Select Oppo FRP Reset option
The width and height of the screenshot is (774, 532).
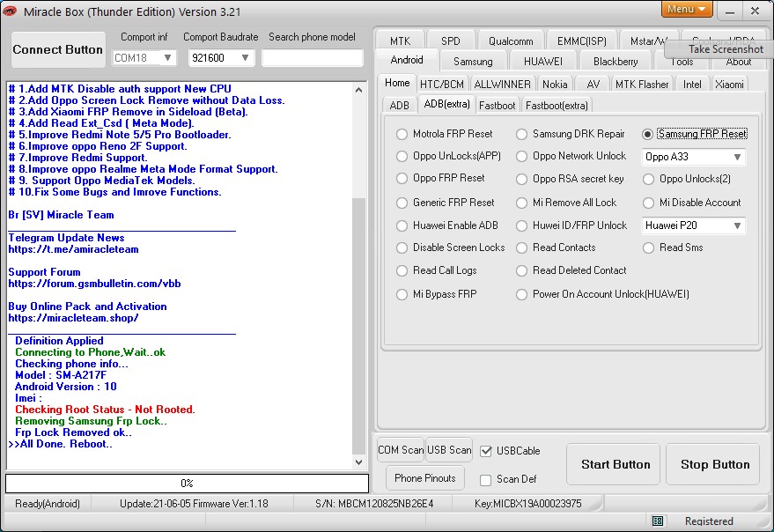[x=440, y=178]
